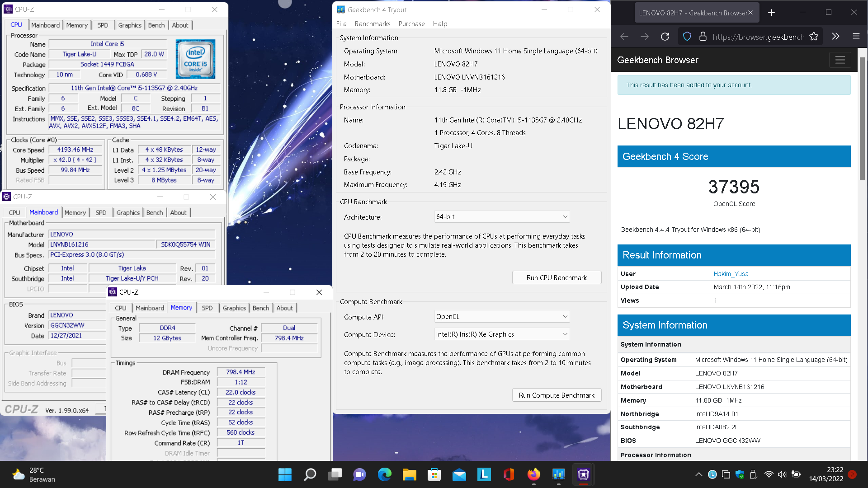868x488 pixels.
Task: Open the Mail app from taskbar
Action: point(459,474)
